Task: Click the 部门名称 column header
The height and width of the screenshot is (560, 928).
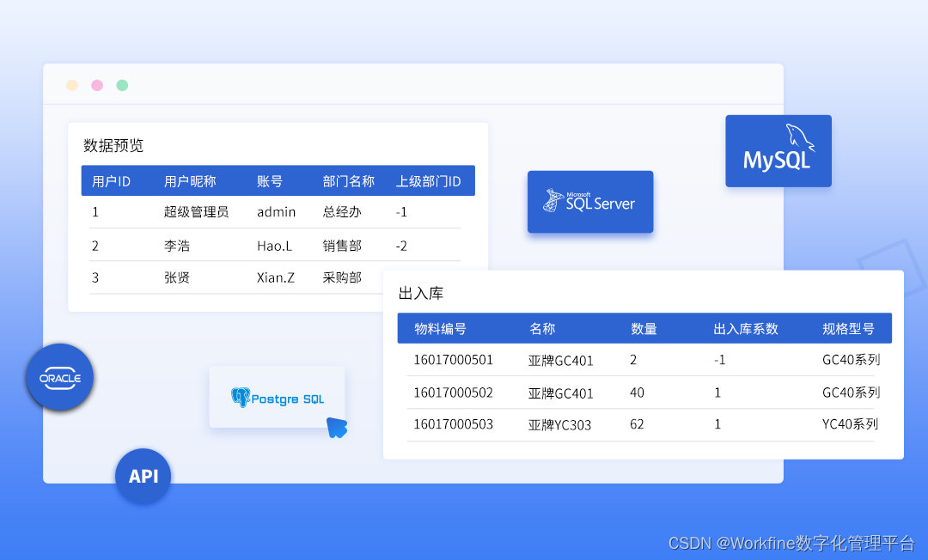Action: [349, 181]
